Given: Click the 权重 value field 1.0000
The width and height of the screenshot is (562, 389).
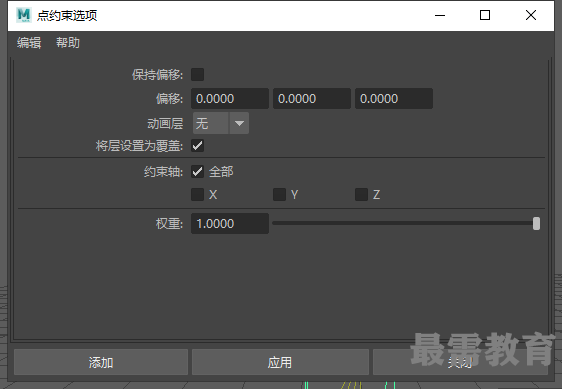Looking at the screenshot, I should point(230,224).
